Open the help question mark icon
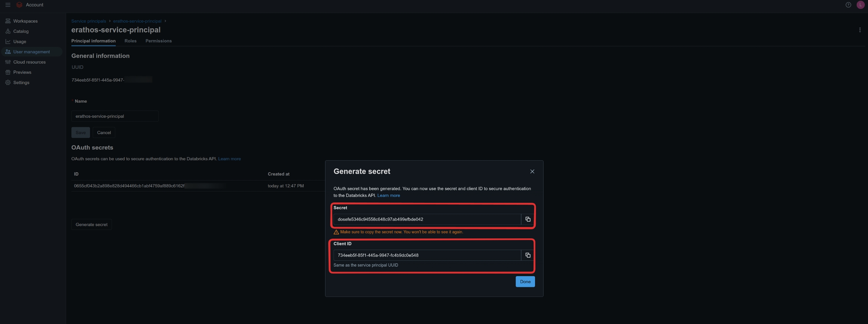868x324 pixels. (848, 5)
